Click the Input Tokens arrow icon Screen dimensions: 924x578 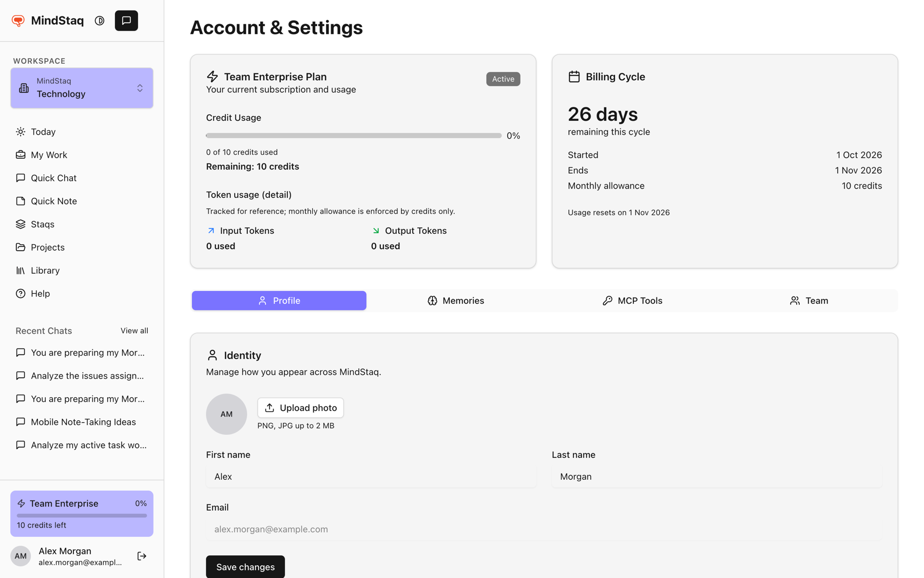211,231
